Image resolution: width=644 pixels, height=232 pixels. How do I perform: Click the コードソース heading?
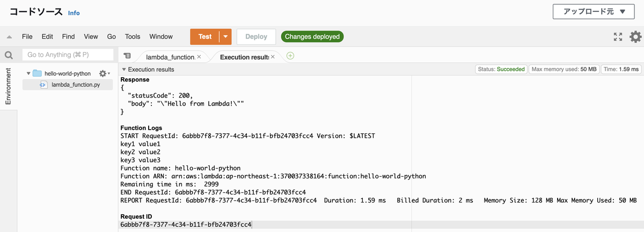point(36,12)
